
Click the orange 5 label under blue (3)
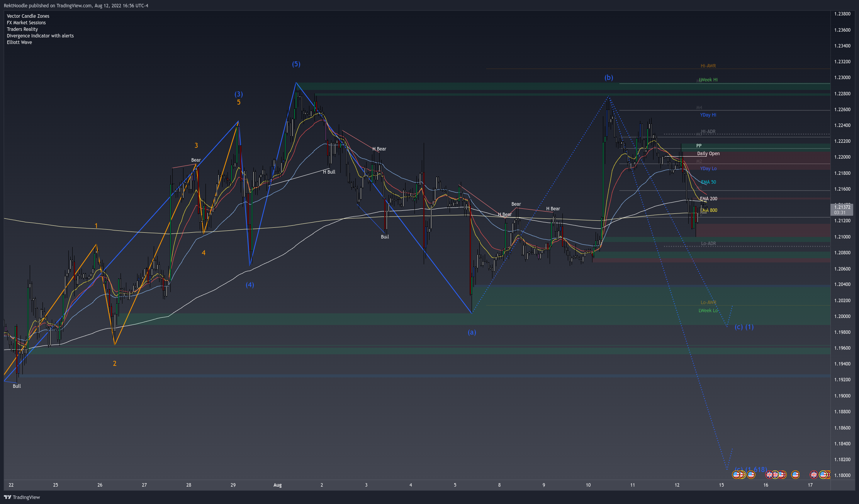coord(239,102)
